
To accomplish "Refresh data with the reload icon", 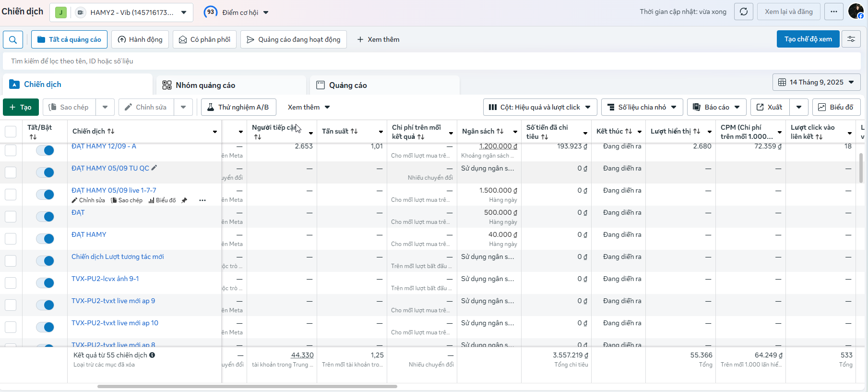I will tap(744, 12).
